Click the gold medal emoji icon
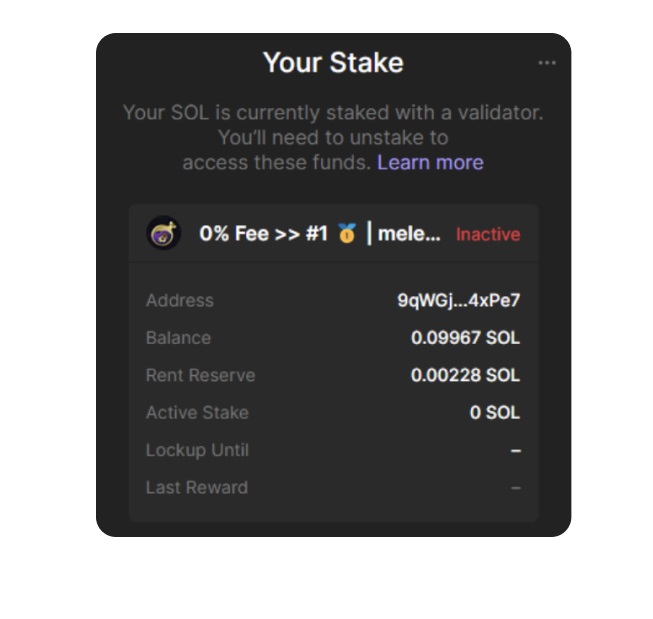Screen dimensions: 653x619 tap(347, 233)
